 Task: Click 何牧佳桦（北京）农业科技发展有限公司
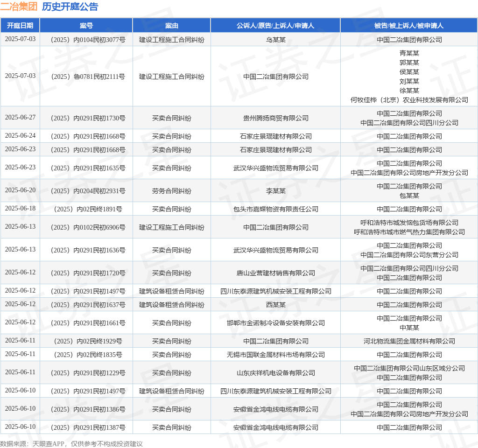pos(409,100)
